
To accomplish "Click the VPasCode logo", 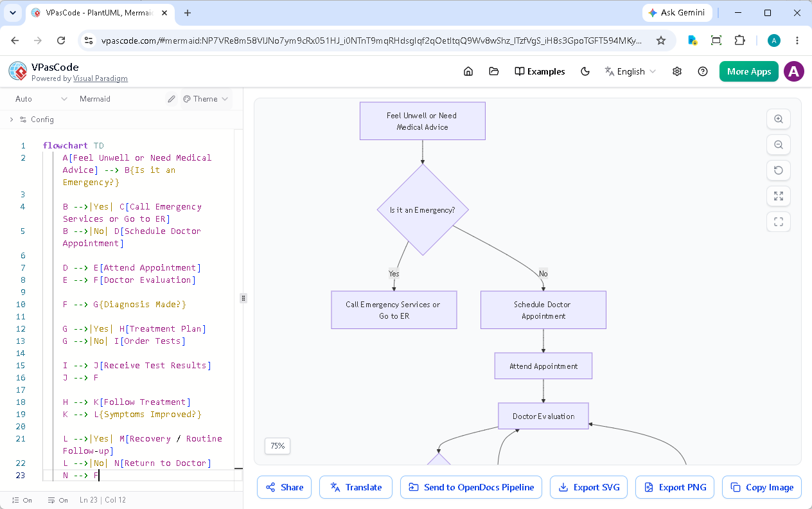I will point(18,71).
